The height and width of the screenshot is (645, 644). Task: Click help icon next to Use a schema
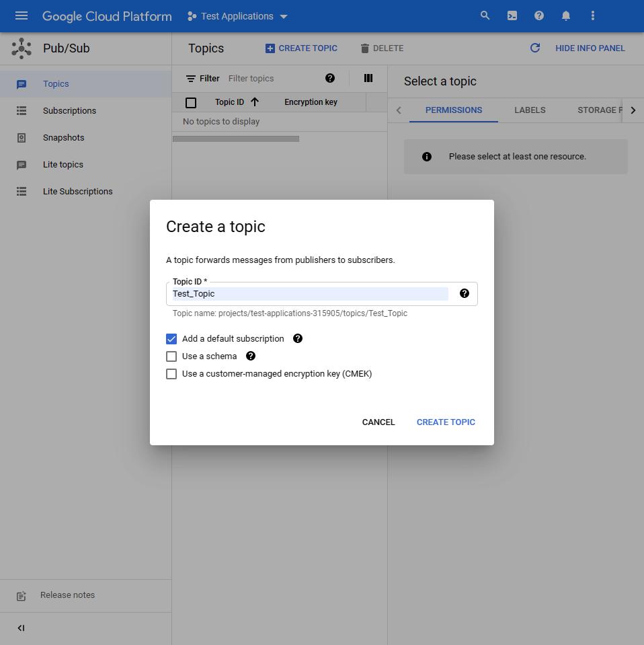coord(251,356)
